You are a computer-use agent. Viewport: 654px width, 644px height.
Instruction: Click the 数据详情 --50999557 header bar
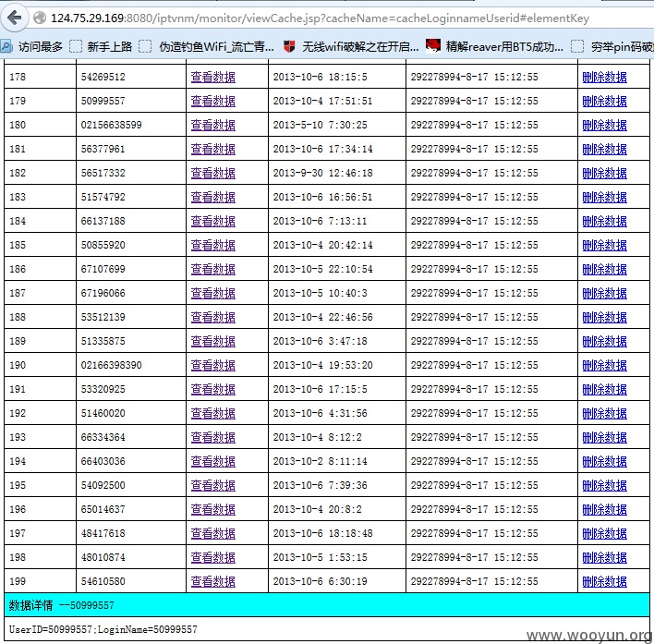point(327,605)
